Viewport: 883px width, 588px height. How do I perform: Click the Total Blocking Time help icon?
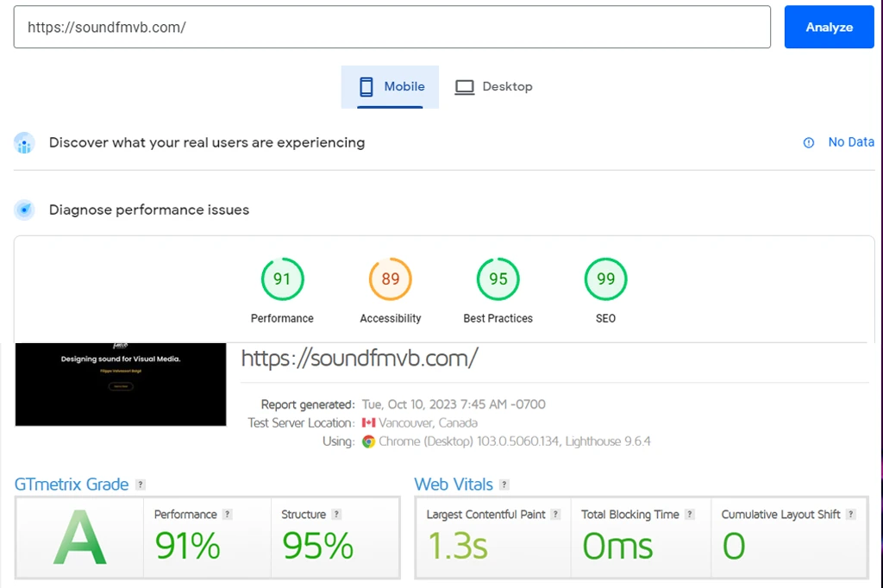[688, 514]
